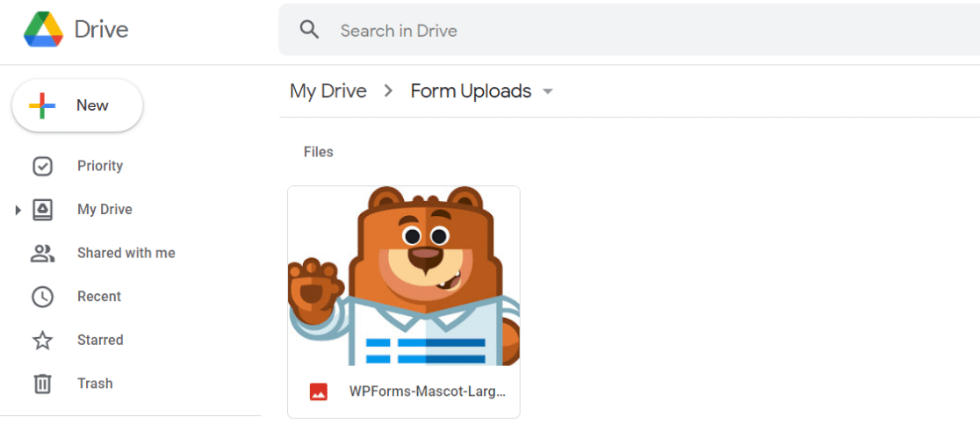Click the Drive wordmark beside the logo
Image resolution: width=980 pixels, height=431 pixels.
101,29
